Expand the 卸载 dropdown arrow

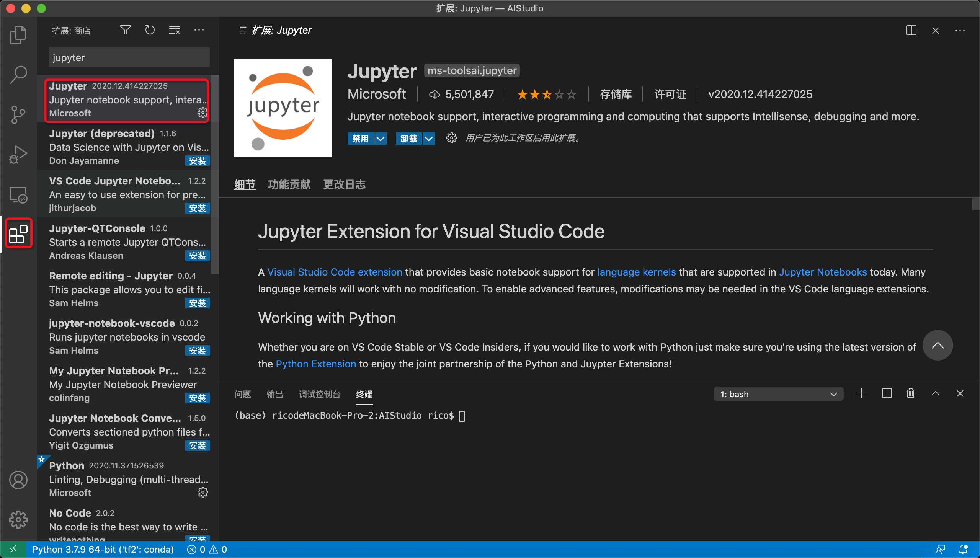tap(428, 138)
